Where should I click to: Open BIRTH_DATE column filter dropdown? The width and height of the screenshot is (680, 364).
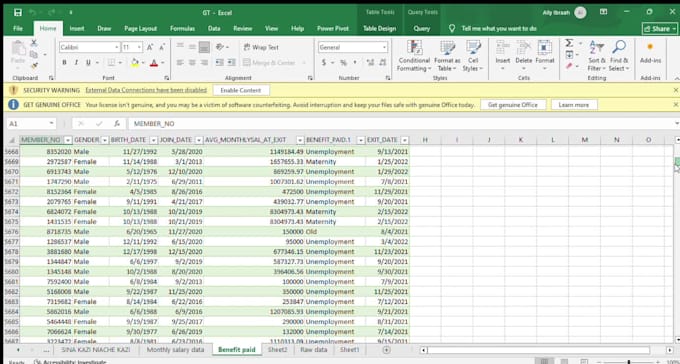point(153,140)
